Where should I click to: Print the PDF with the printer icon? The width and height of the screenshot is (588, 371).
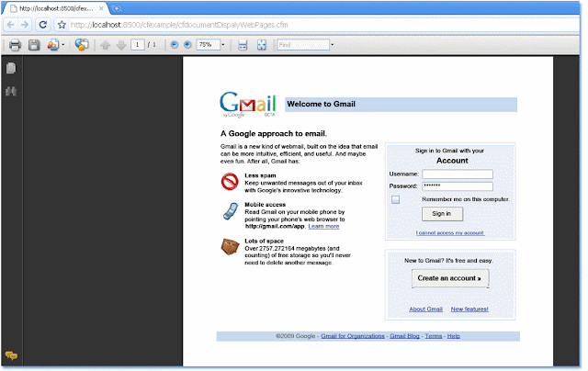click(15, 45)
